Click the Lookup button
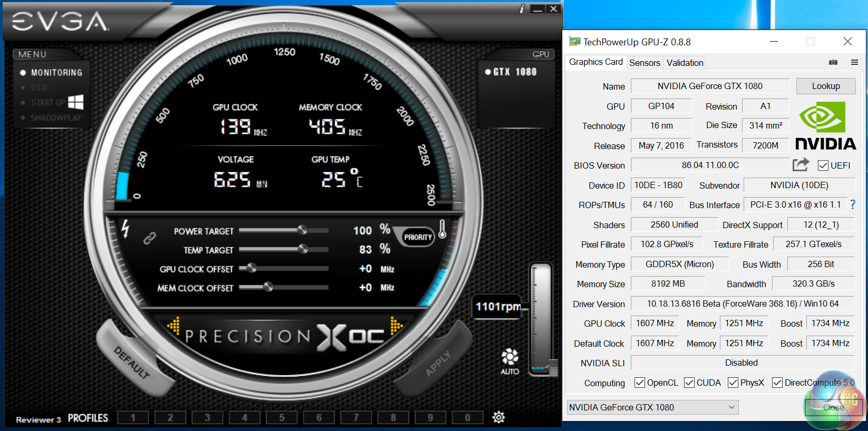Viewport: 868px width, 431px height. [x=826, y=86]
